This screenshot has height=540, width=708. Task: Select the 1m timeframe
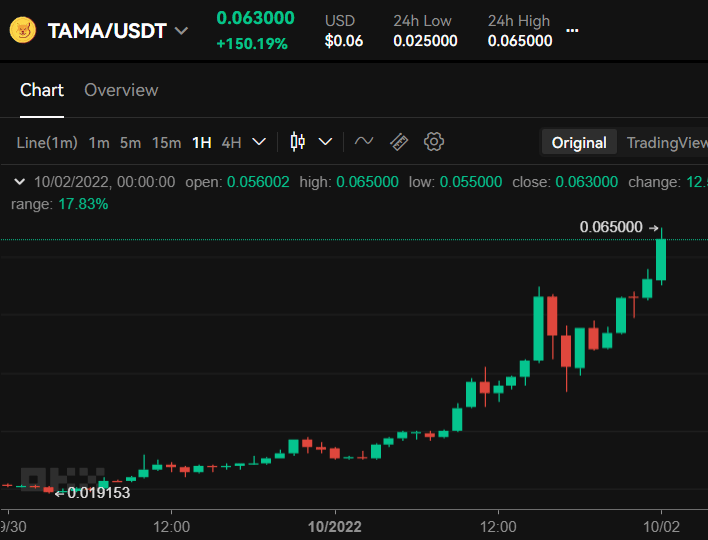99,142
